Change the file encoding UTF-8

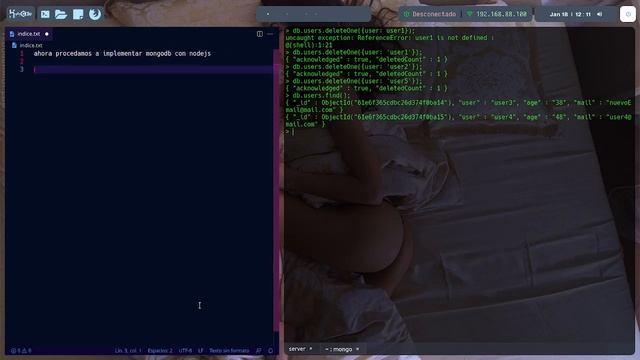tap(185, 351)
